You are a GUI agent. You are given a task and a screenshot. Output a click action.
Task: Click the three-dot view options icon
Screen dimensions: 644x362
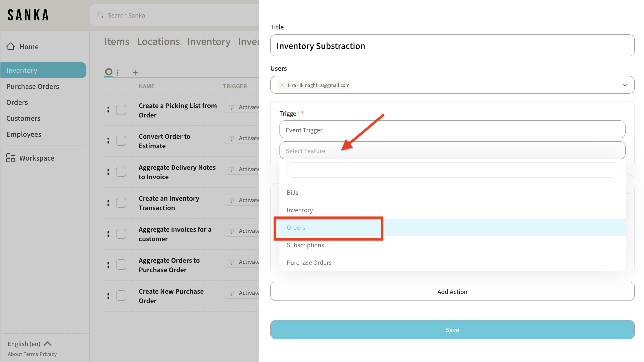point(117,73)
